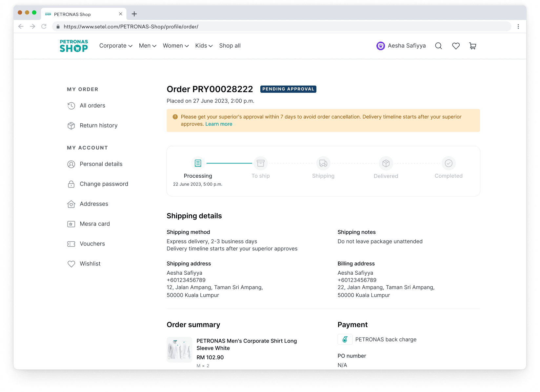Click the user avatar icon beside Aesha Safiyya
The image size is (540, 392).
pos(380,46)
